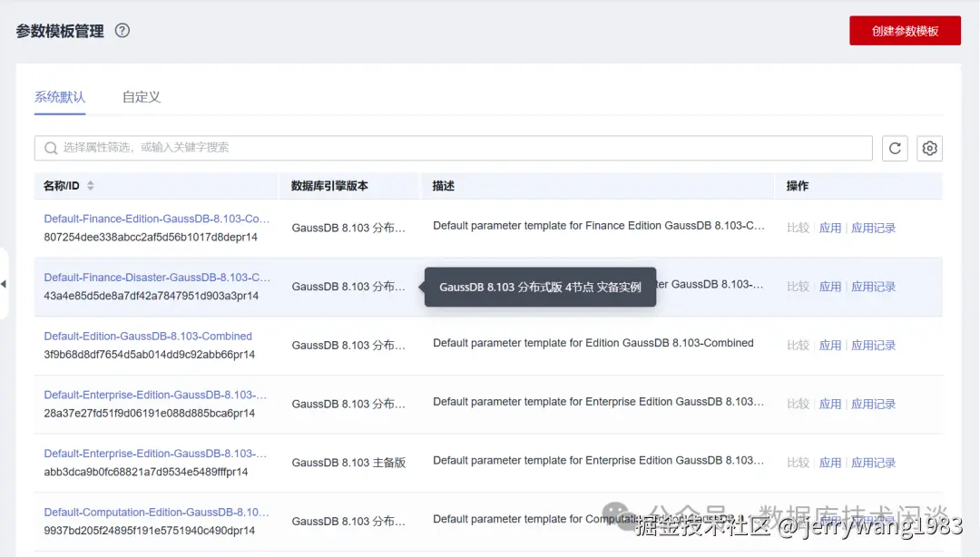This screenshot has height=557, width=980.
Task: Open the Default-Finance-Disaster-GaussDB-8.103 template
Action: 154,277
